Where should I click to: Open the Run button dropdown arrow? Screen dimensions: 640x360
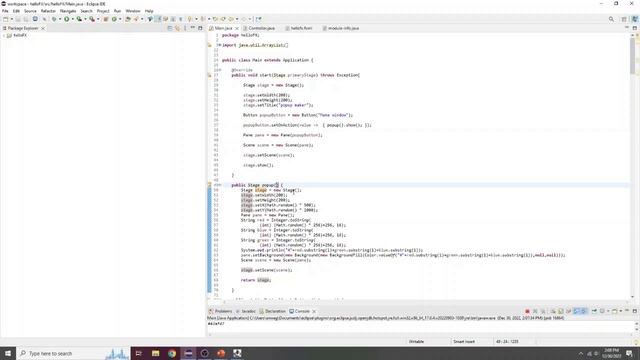(73, 19)
